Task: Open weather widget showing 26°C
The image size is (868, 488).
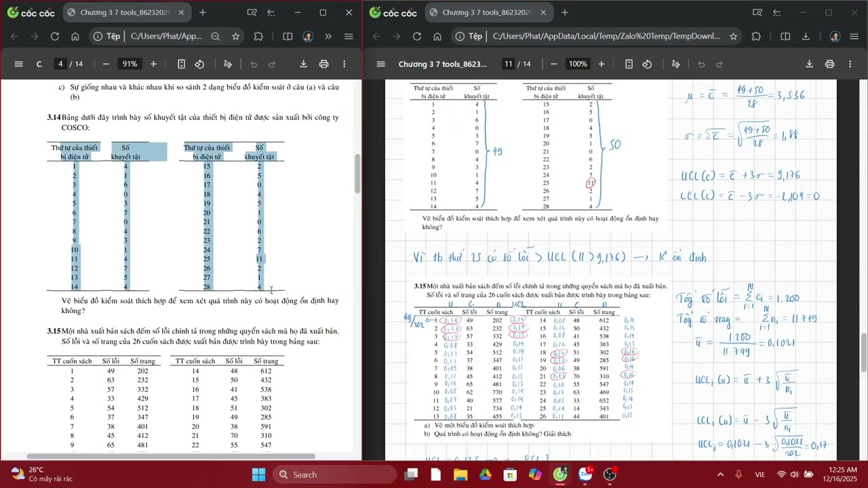Action: 42,474
